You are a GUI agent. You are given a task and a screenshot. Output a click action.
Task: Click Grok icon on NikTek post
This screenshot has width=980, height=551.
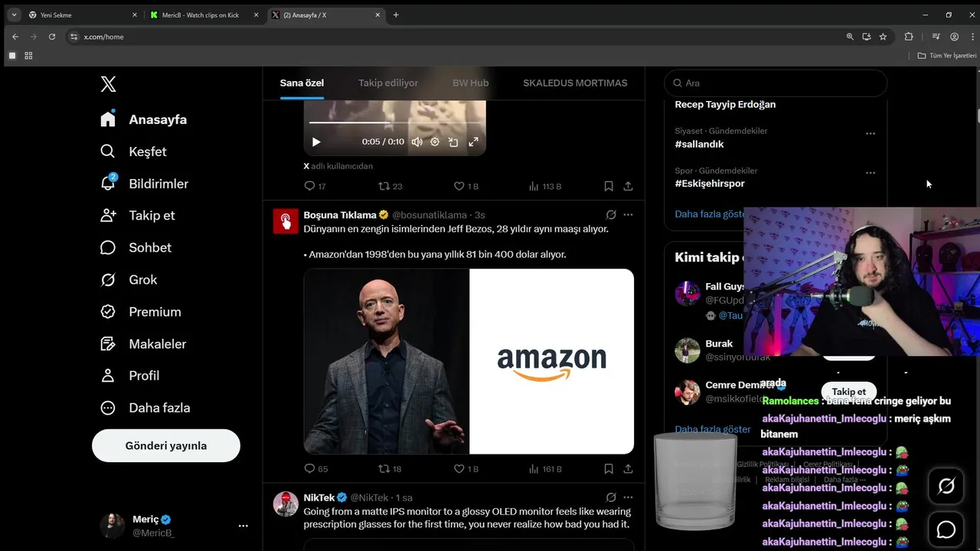tap(611, 497)
